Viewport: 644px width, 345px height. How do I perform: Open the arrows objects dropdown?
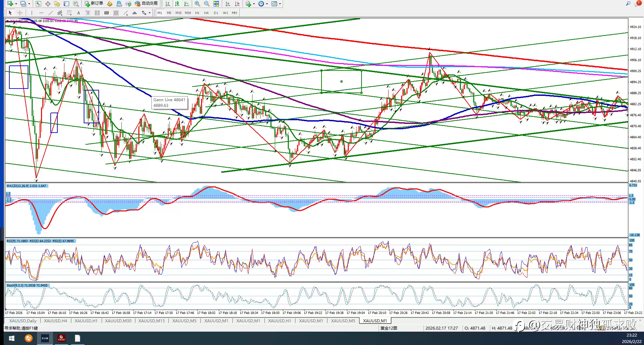pos(149,13)
